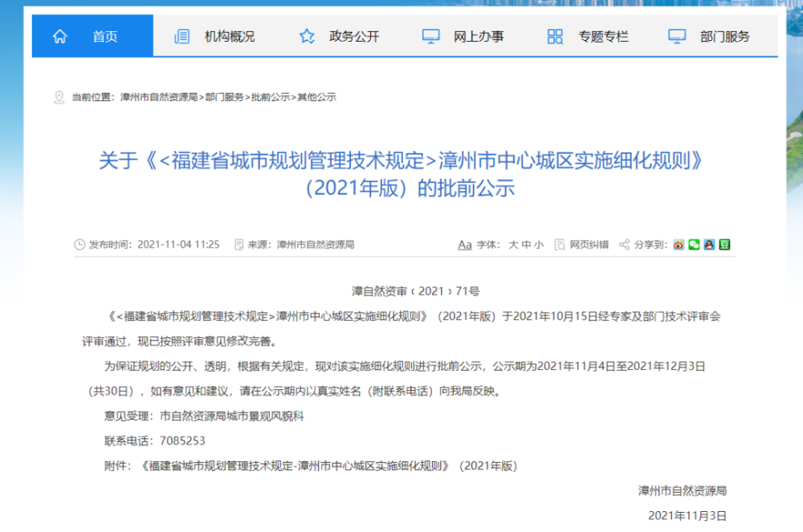Click the Aa font size icon

point(464,245)
